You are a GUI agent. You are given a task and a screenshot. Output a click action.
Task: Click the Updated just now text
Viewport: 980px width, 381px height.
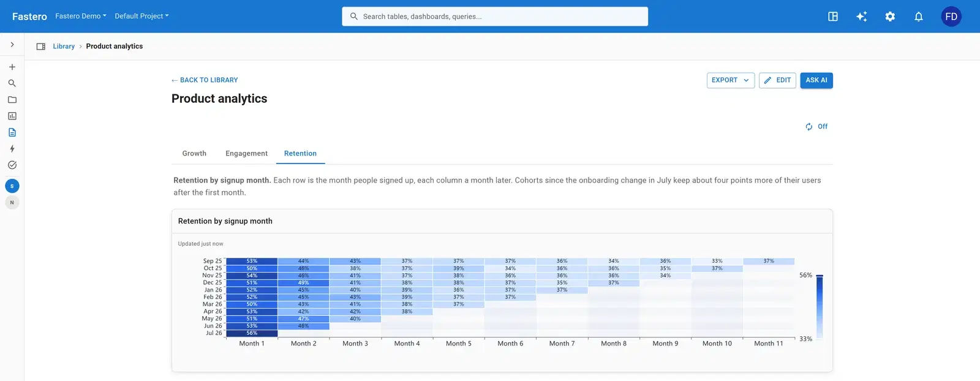pos(201,244)
